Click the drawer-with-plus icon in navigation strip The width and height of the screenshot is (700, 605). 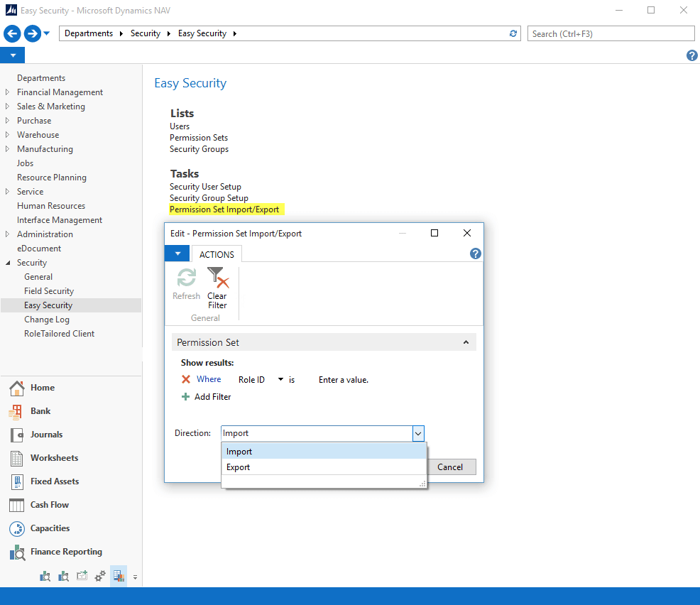(82, 576)
